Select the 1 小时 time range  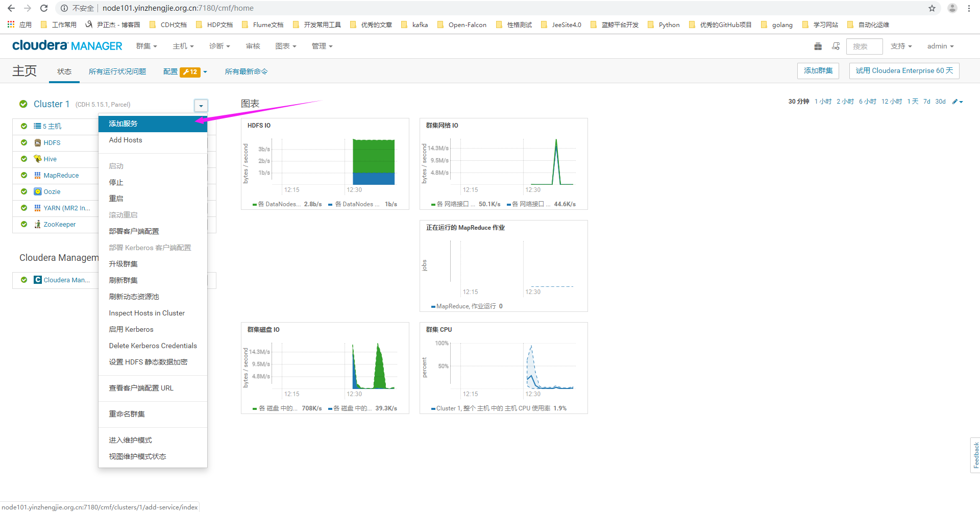(x=823, y=102)
